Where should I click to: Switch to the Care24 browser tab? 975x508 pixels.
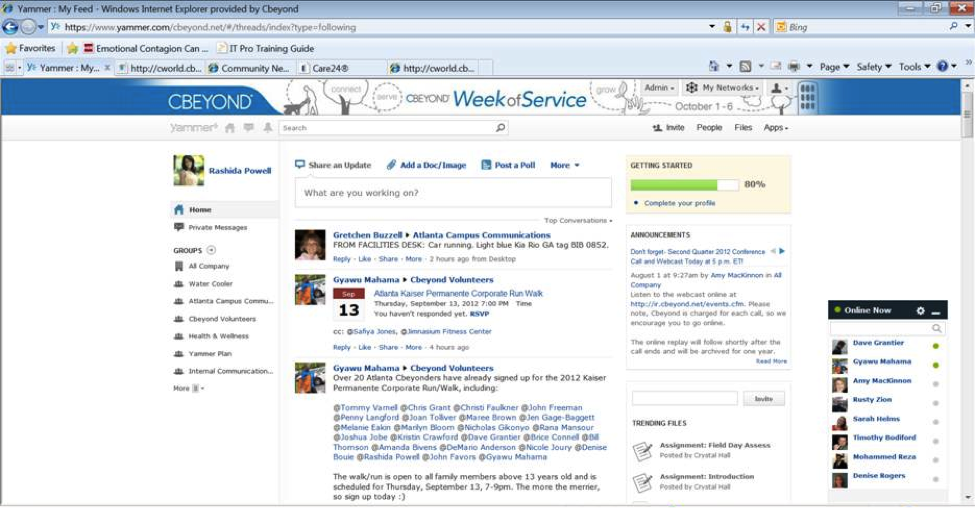pos(341,68)
